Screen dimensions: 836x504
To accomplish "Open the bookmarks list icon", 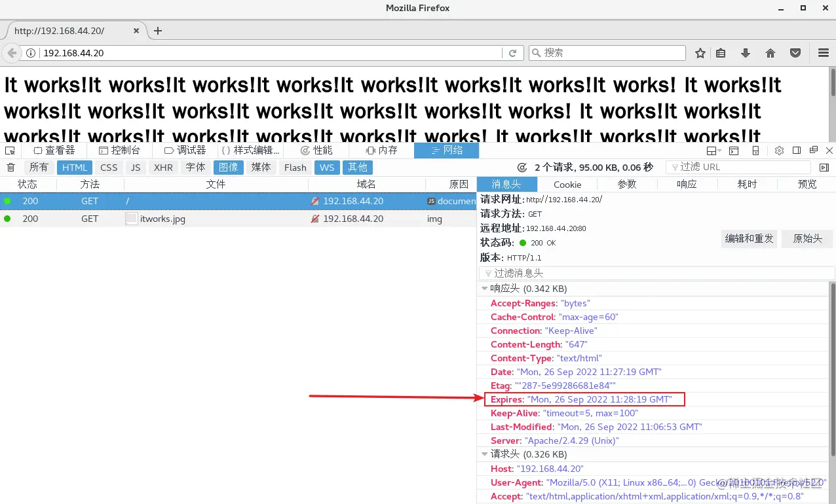I will (721, 53).
